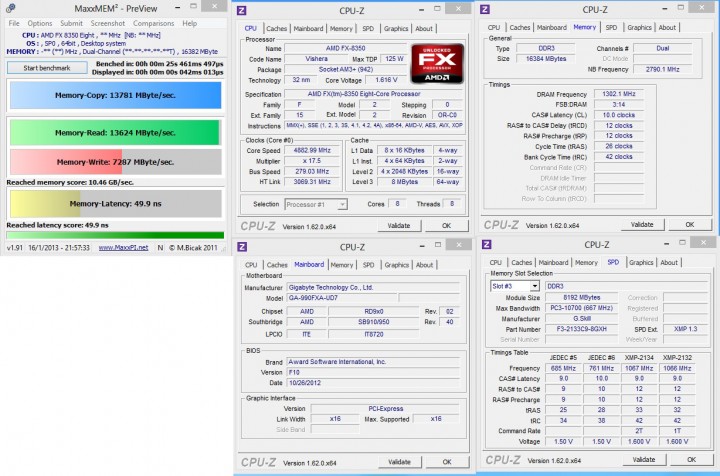
Task: Open the Comparisons menu in MaxxMEM
Action: click(x=153, y=23)
